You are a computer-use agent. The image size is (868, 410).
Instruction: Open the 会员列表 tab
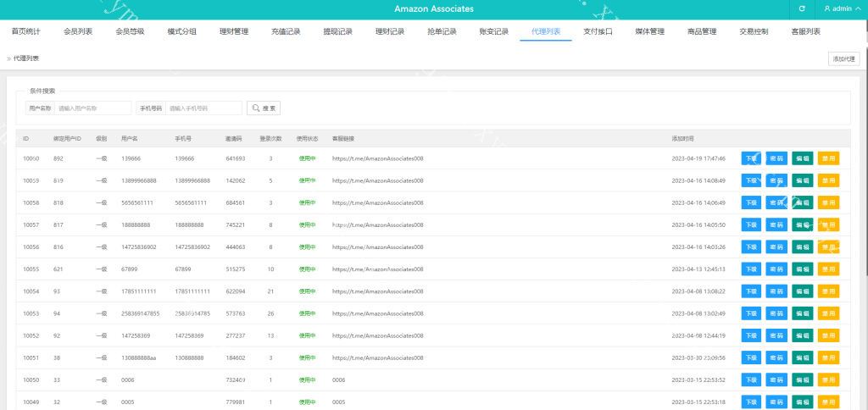click(78, 31)
